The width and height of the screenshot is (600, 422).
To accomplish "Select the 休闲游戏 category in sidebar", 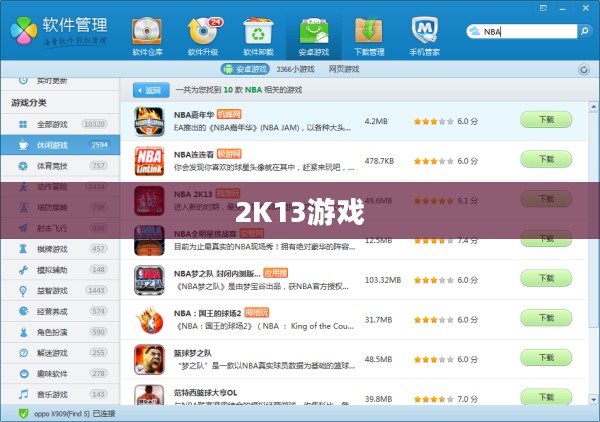I will [x=60, y=145].
